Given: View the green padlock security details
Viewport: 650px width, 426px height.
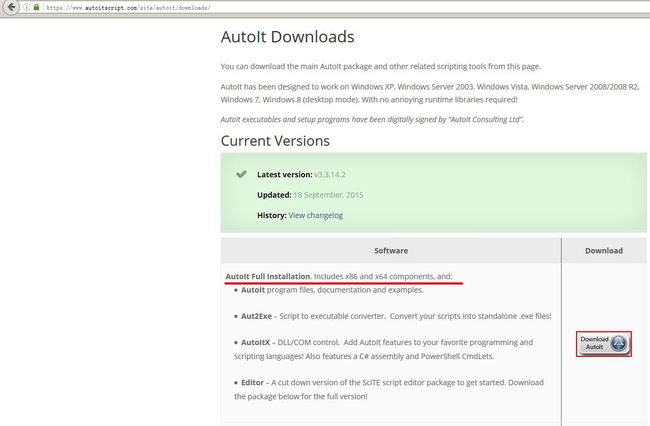Looking at the screenshot, I should coord(36,7).
